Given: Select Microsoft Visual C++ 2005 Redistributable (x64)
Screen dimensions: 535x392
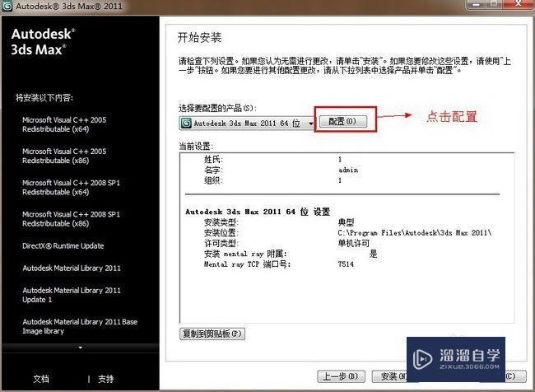Looking at the screenshot, I should click(x=64, y=124).
